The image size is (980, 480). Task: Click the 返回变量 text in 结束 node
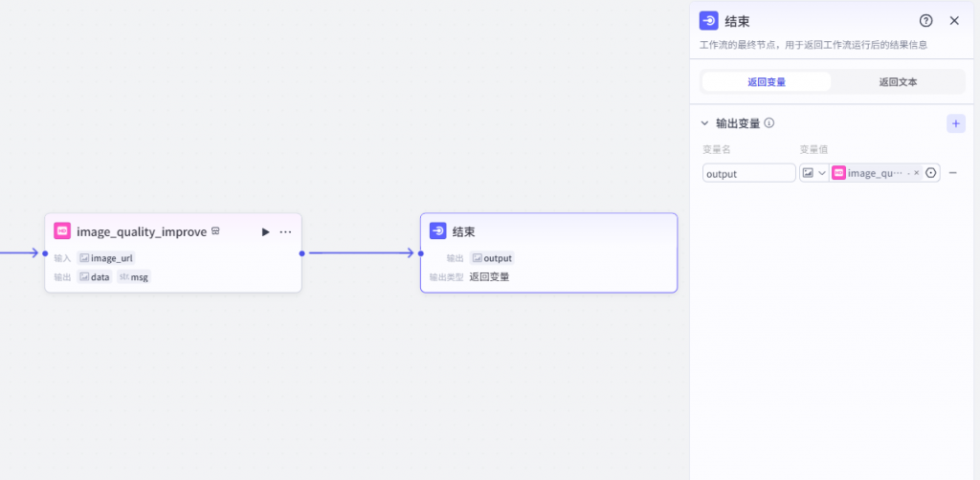click(x=489, y=277)
